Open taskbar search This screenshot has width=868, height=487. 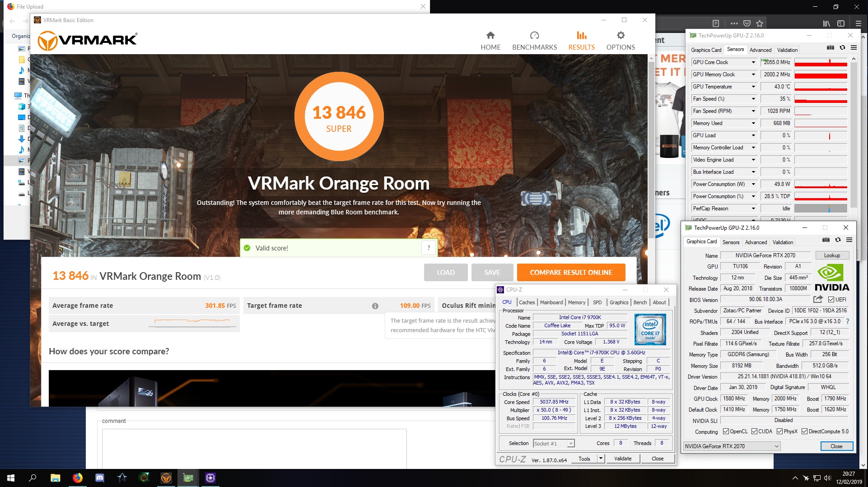click(33, 478)
